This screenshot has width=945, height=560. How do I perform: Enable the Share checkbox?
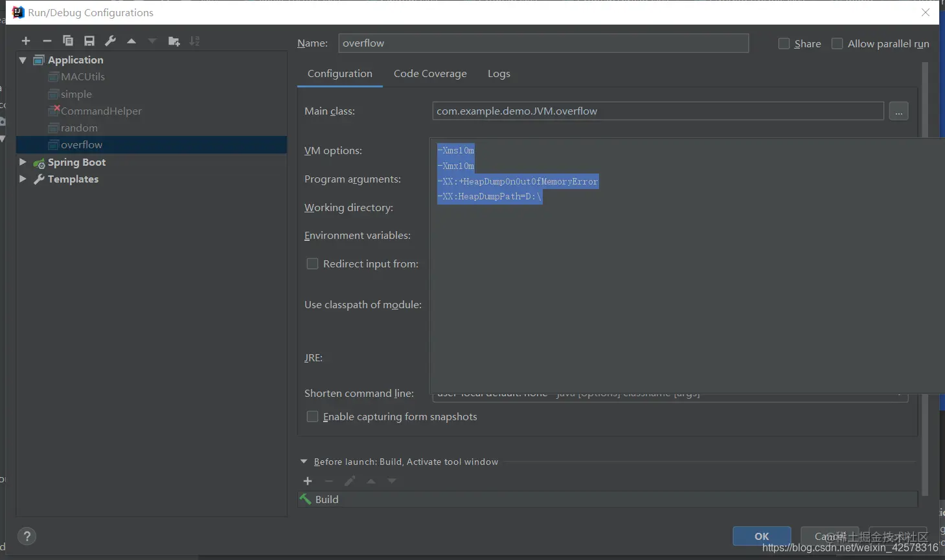coord(784,43)
